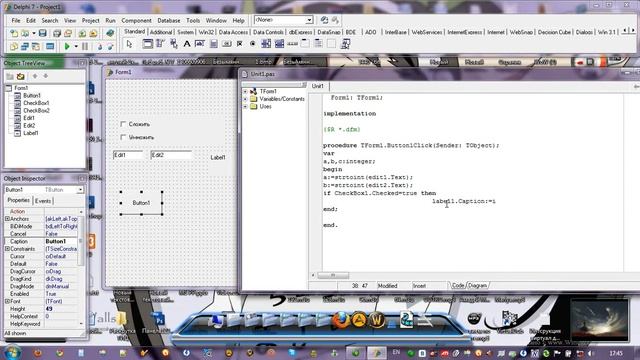Select the Edit component palette icon

(x=200, y=44)
